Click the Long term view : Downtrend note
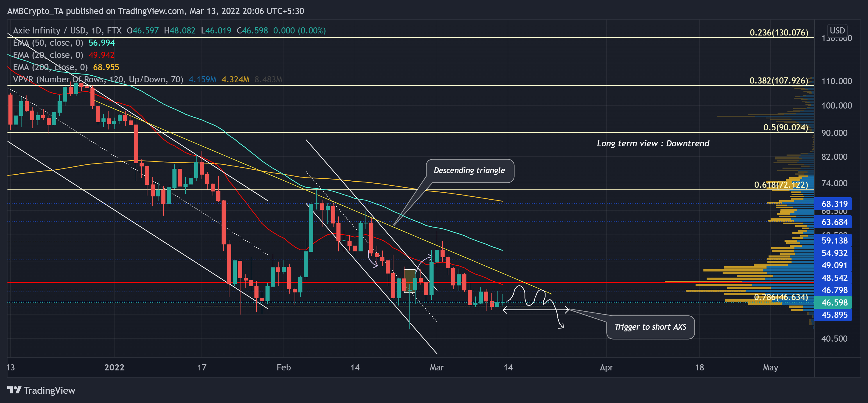Viewport: 868px width, 403px height. 653,144
